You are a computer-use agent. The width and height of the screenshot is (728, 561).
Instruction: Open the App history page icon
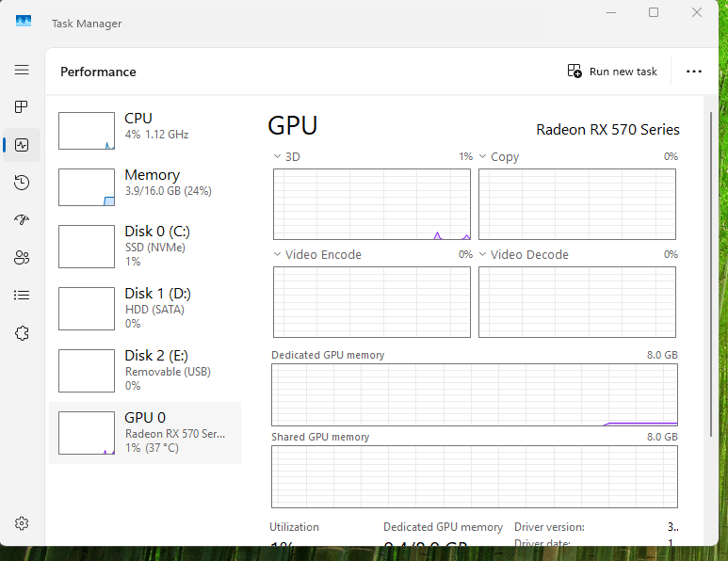[22, 183]
